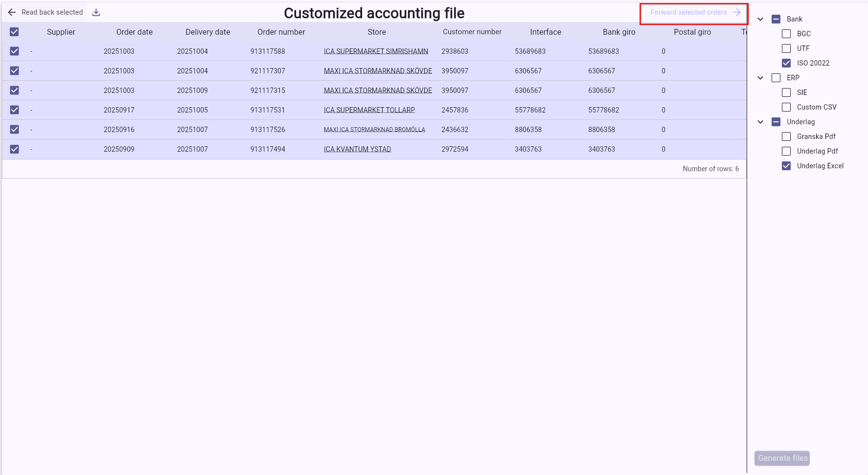Sort by the Postal giro column header
Screen dimensions: 868x475
point(692,32)
